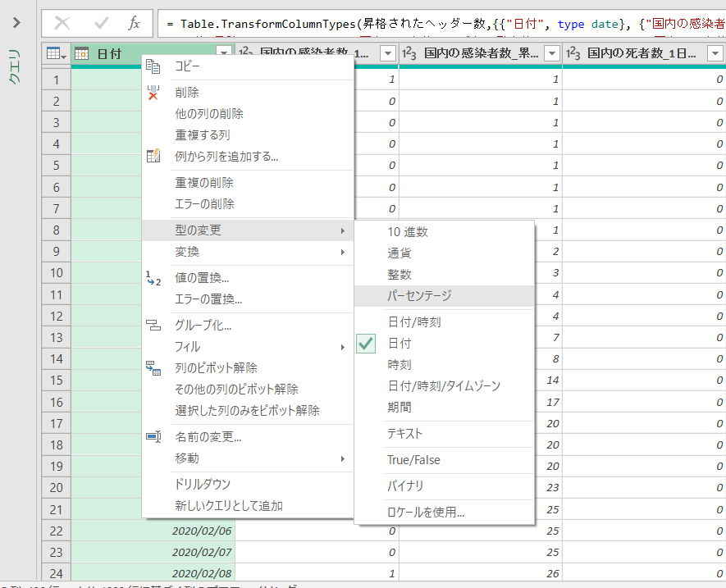Select 列のピボット解除
The height and width of the screenshot is (588, 726).
216,368
